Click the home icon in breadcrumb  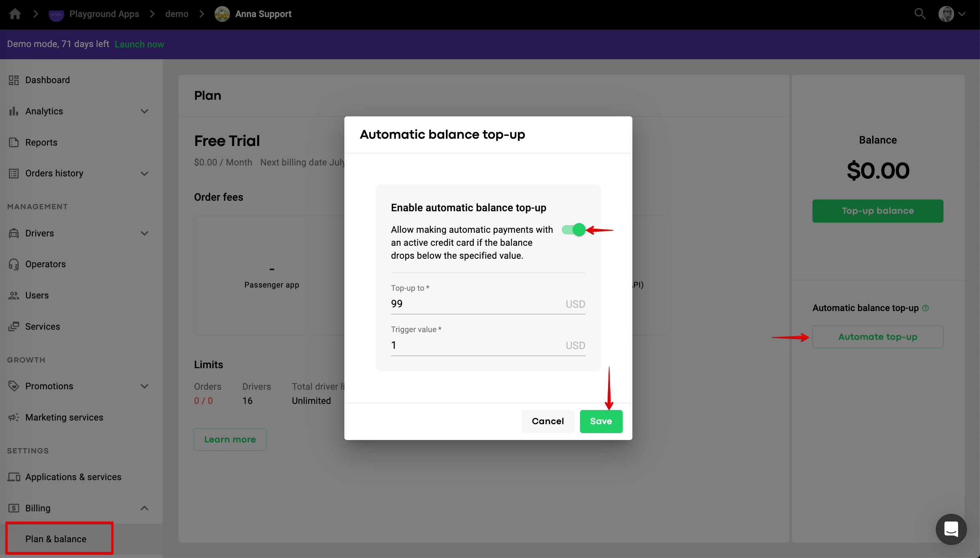15,14
